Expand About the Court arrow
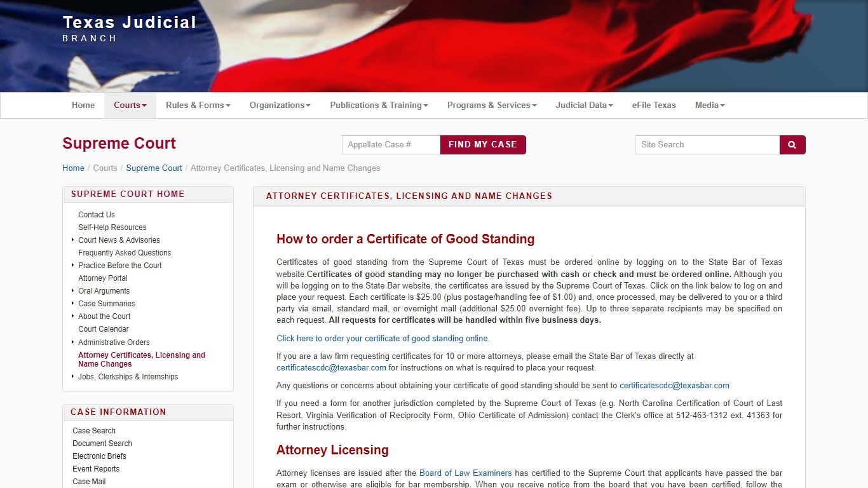Viewport: 868px width, 488px height. click(73, 316)
